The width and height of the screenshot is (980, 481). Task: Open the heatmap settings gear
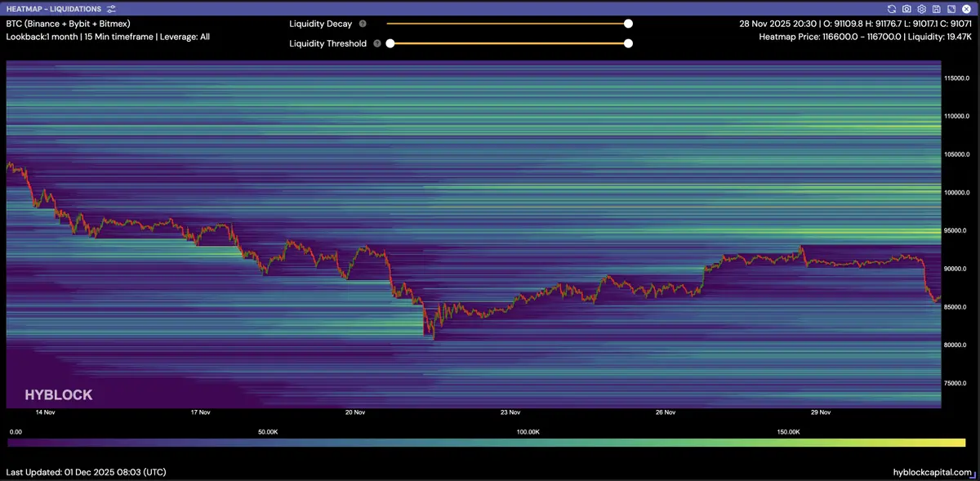click(x=921, y=9)
